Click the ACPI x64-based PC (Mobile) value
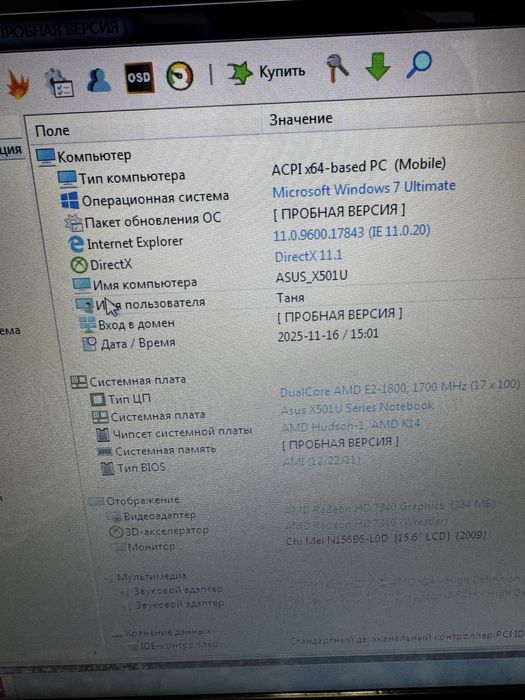 [x=358, y=166]
